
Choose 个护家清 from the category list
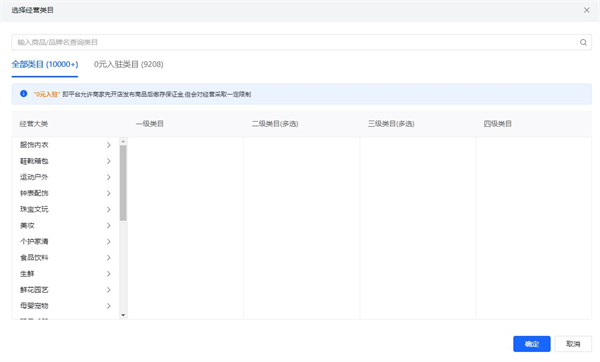pyautogui.click(x=65, y=241)
